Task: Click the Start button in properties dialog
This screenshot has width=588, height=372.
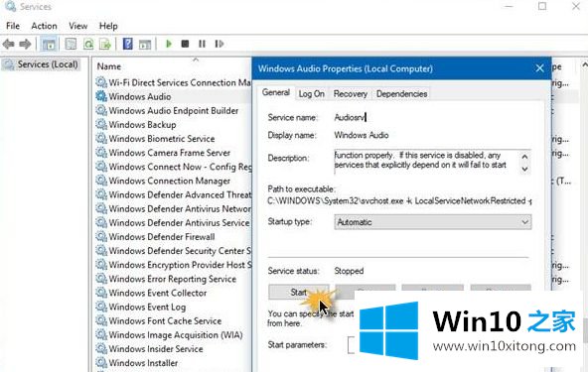Action: point(299,292)
